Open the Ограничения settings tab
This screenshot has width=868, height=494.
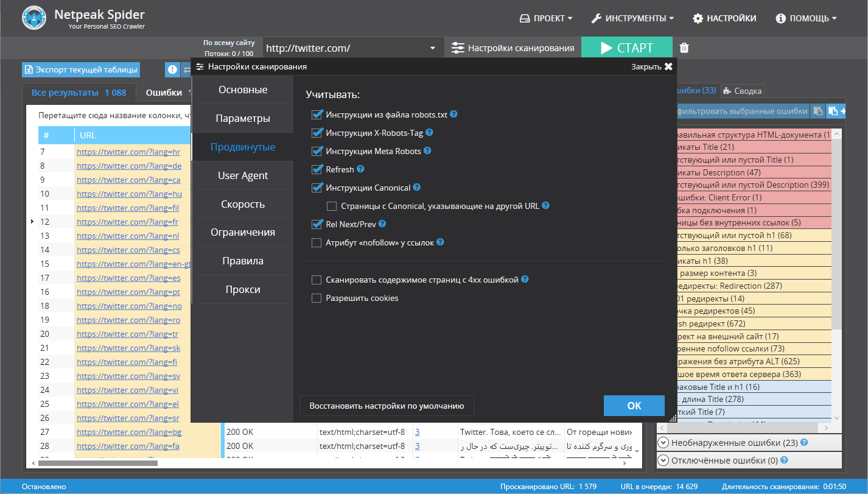tap(243, 232)
